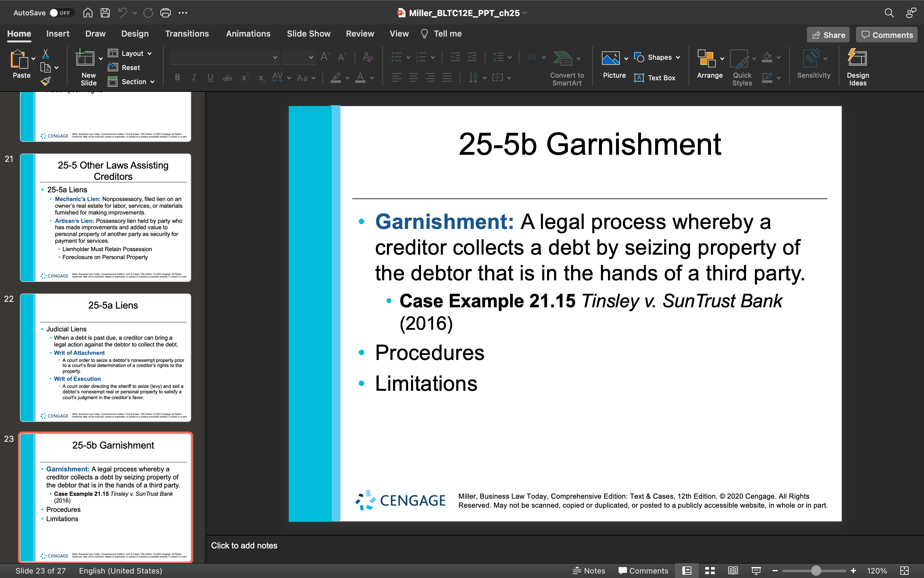The width and height of the screenshot is (924, 578).
Task: Increase the list indent level
Action: pos(472,57)
